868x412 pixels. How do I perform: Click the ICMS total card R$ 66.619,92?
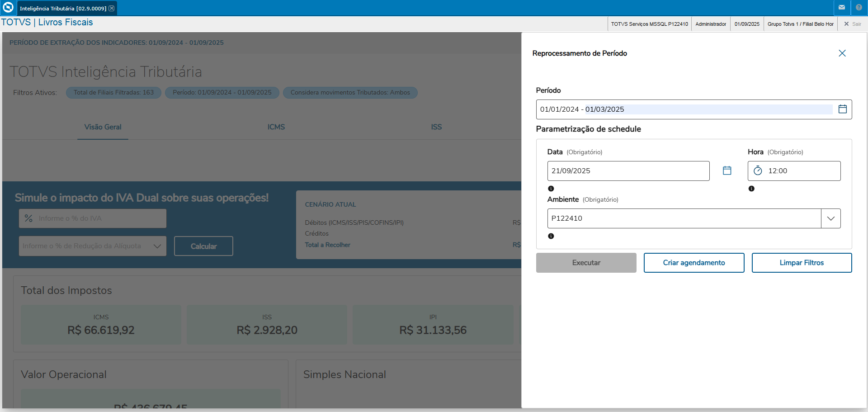coord(101,325)
